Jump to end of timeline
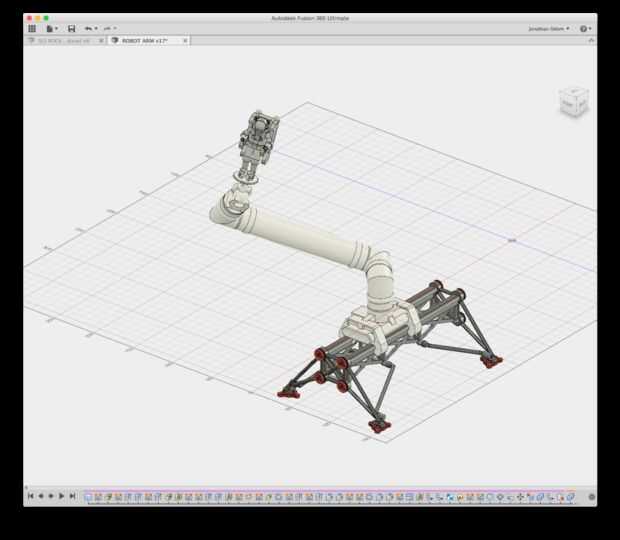This screenshot has width=620, height=540. click(72, 496)
